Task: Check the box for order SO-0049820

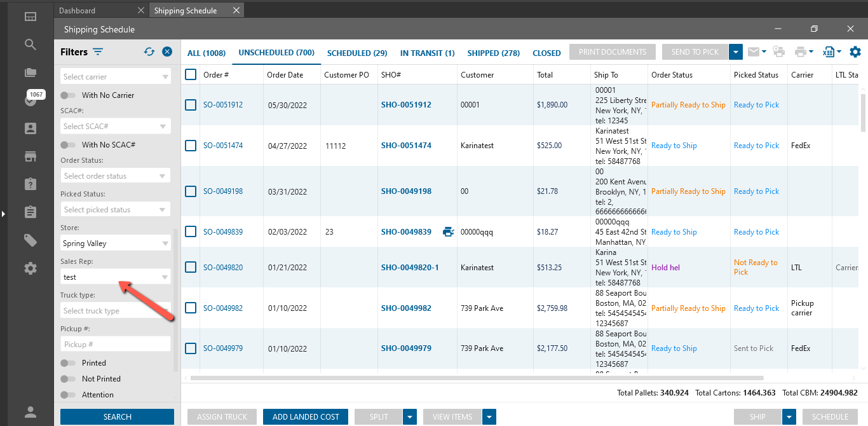Action: point(191,268)
